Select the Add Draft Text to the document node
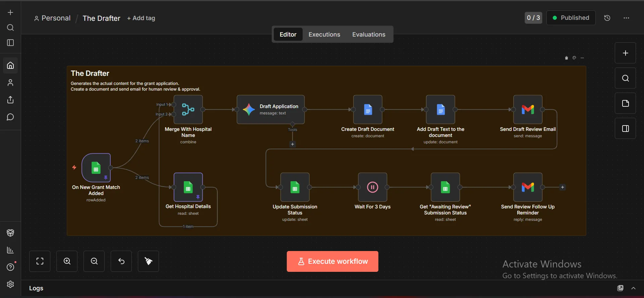The image size is (644, 298). (440, 109)
